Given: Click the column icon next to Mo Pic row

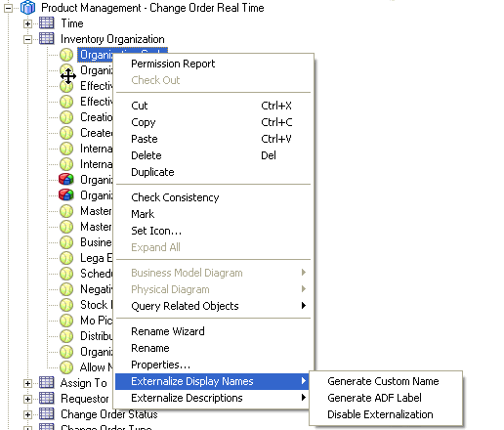Looking at the screenshot, I should click(x=66, y=321).
